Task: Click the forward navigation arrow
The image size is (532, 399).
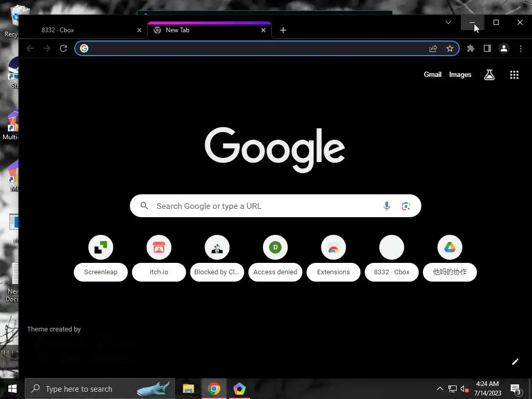Action: (46, 48)
